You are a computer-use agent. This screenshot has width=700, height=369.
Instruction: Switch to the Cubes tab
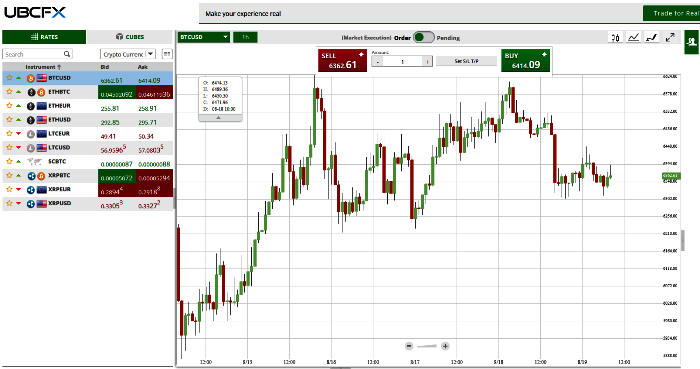(130, 37)
